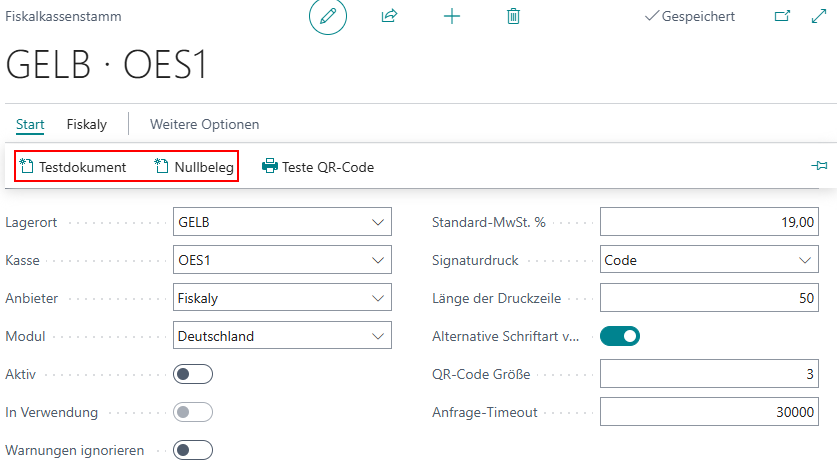Open record in new window icon

pyautogui.click(x=783, y=17)
